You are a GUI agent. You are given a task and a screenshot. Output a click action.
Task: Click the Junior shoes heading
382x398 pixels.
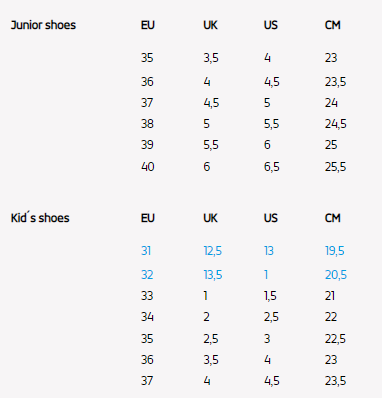coord(43,25)
